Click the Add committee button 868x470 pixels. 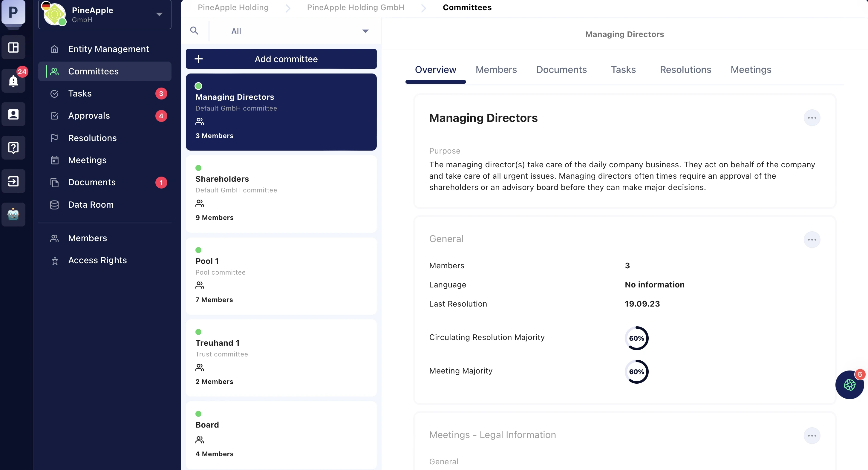[281, 59]
